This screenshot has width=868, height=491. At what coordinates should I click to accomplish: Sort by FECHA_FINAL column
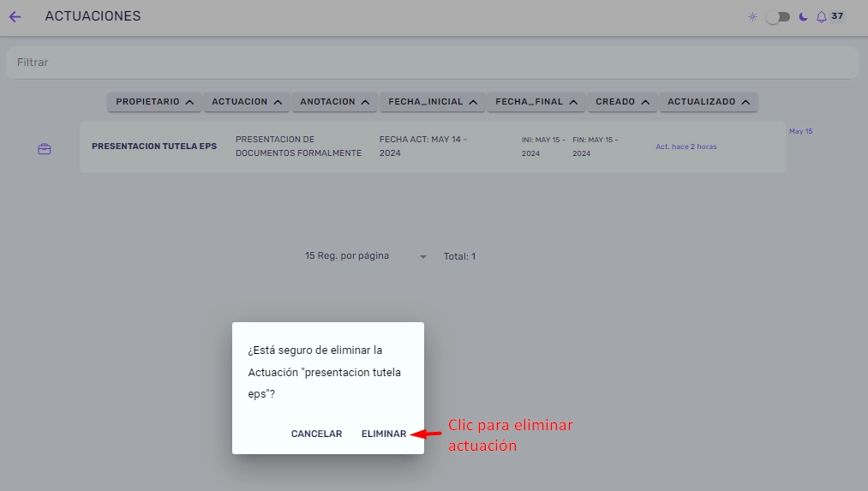tap(536, 102)
